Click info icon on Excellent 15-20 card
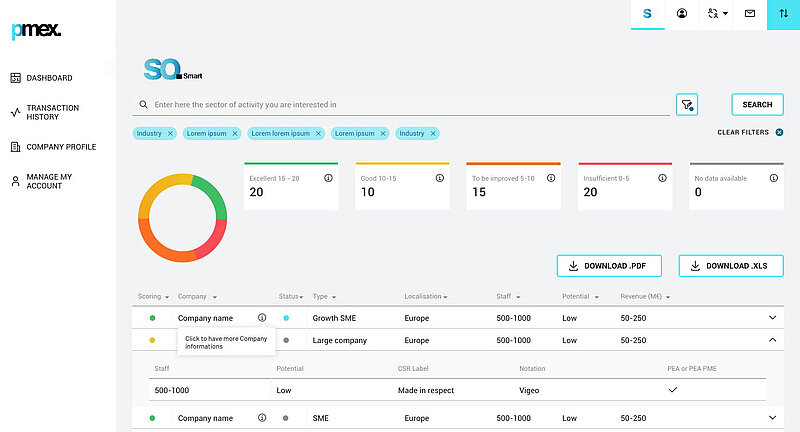Image resolution: width=800 pixels, height=432 pixels. tap(328, 178)
